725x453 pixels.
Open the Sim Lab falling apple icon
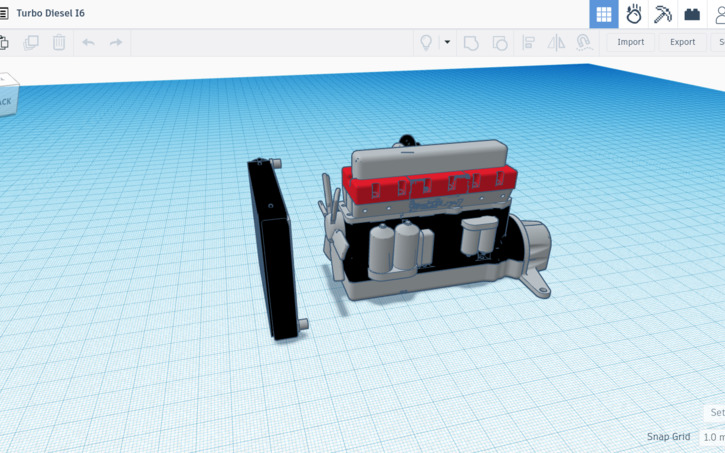click(x=633, y=14)
